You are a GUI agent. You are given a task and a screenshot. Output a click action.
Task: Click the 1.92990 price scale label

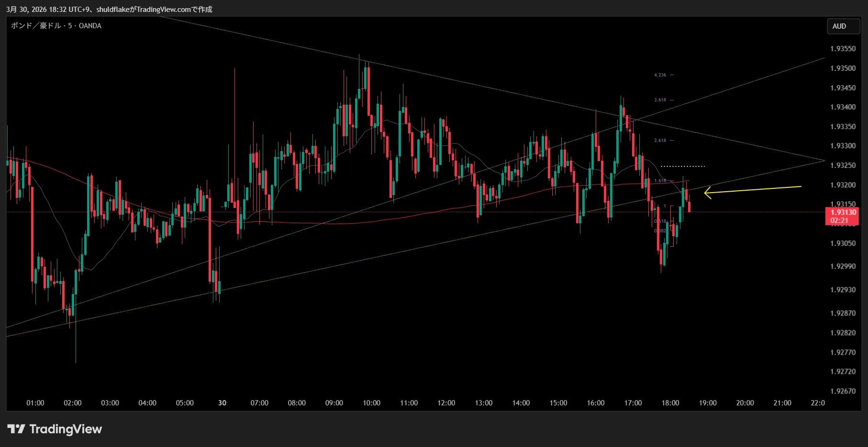843,266
